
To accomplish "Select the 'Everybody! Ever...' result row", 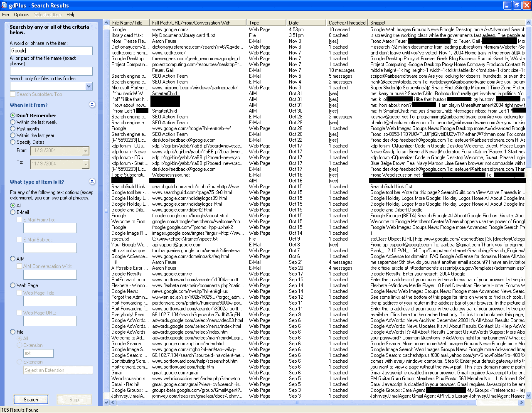I will click(318, 315).
